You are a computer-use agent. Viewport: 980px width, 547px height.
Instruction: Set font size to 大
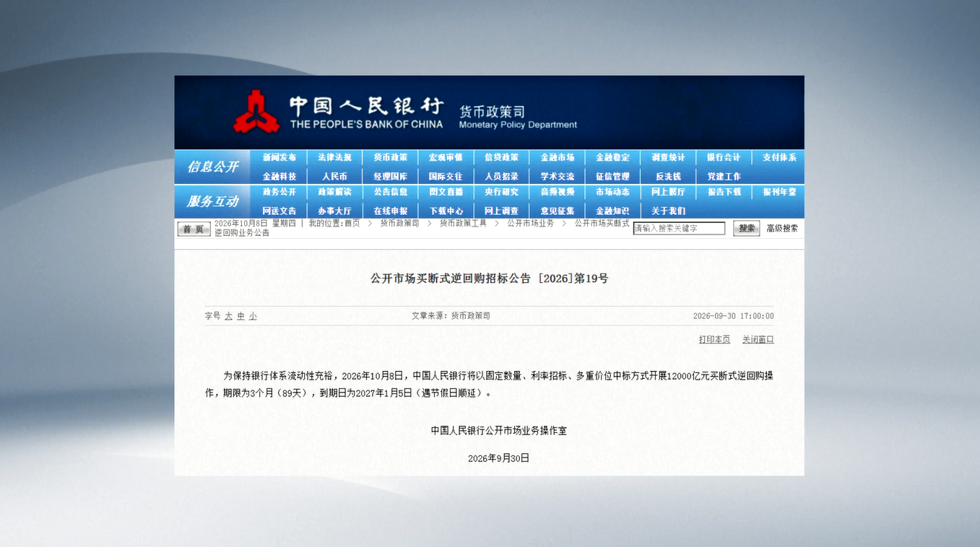pos(229,316)
